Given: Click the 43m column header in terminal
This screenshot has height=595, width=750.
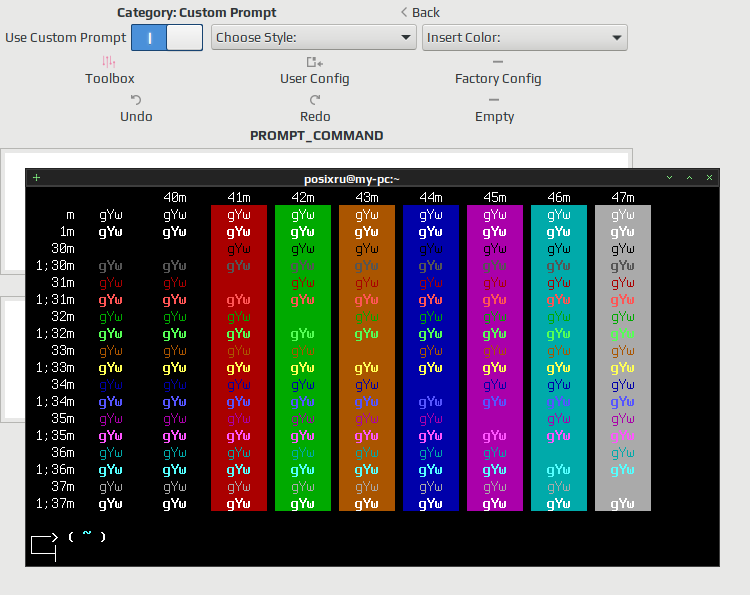Looking at the screenshot, I should pyautogui.click(x=367, y=198).
